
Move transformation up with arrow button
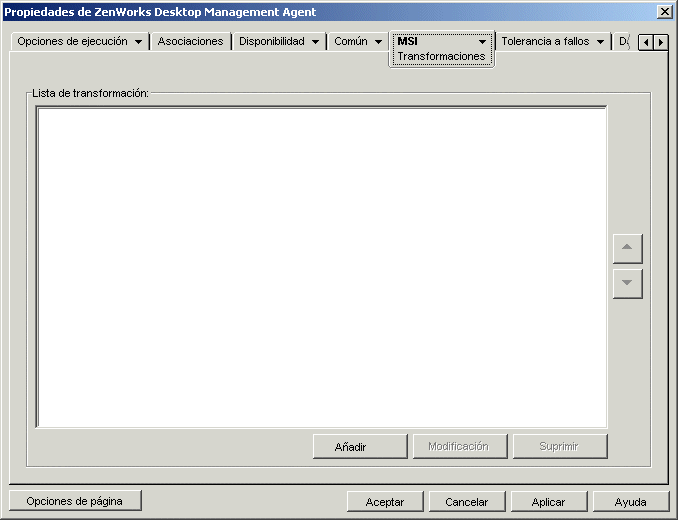click(x=627, y=249)
